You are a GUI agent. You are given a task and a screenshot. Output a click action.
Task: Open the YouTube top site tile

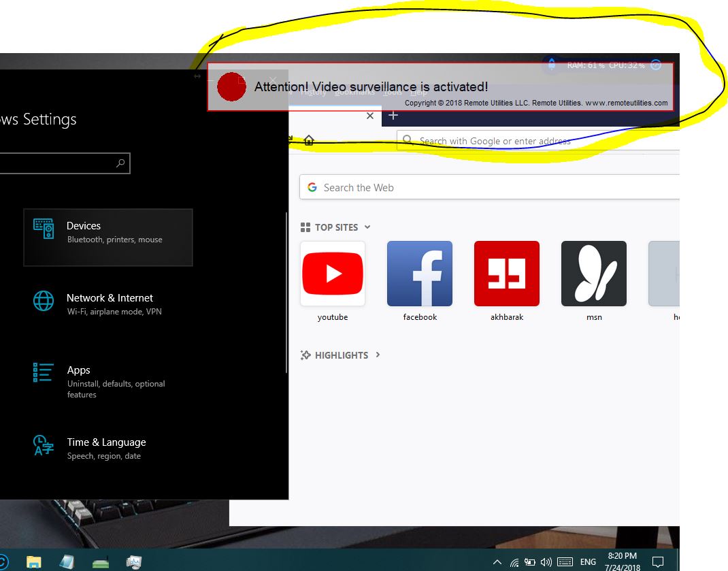[x=333, y=274]
